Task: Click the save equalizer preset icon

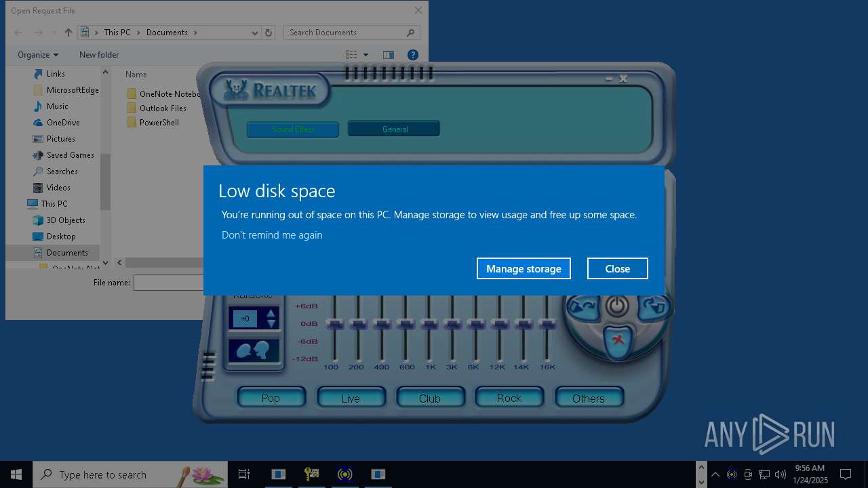Action: 652,307
